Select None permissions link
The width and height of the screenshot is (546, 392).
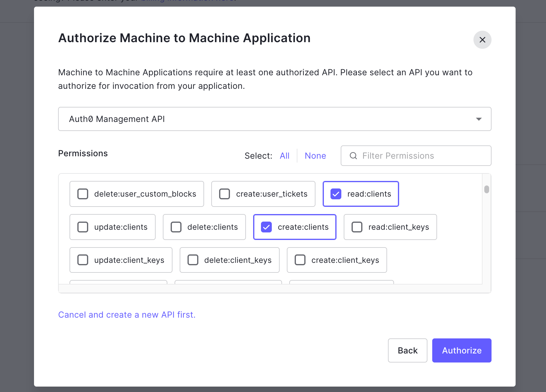click(x=315, y=156)
